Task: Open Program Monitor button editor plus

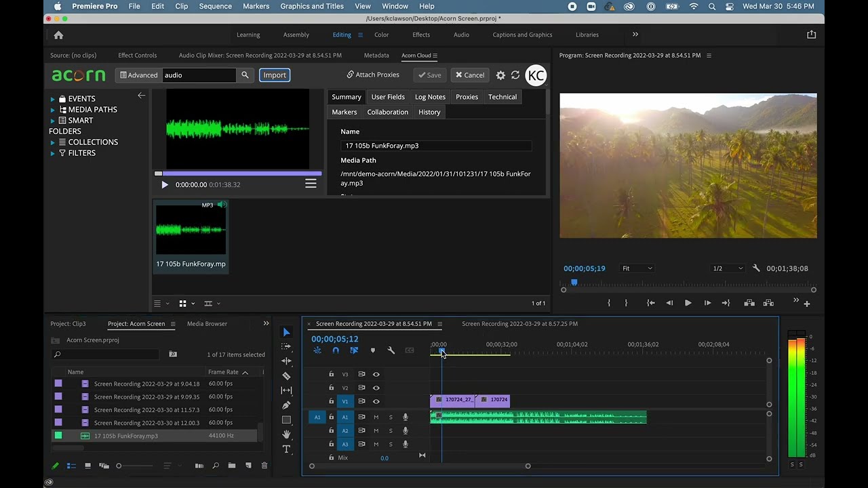Action: tap(807, 304)
